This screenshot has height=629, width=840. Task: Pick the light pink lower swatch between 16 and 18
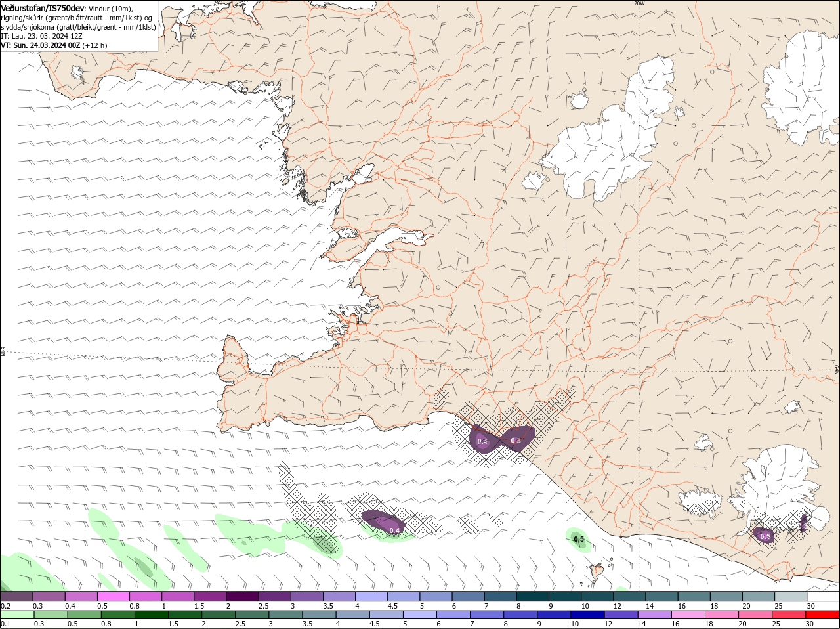[690, 615]
